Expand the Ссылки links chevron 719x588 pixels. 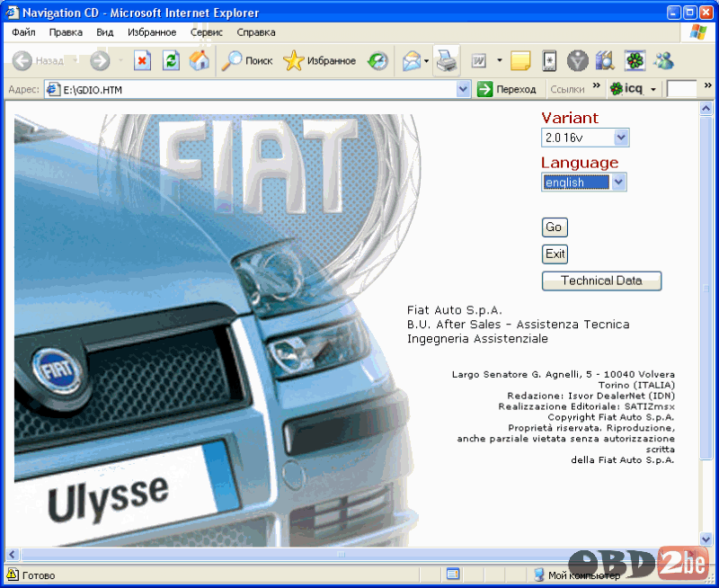coord(596,85)
